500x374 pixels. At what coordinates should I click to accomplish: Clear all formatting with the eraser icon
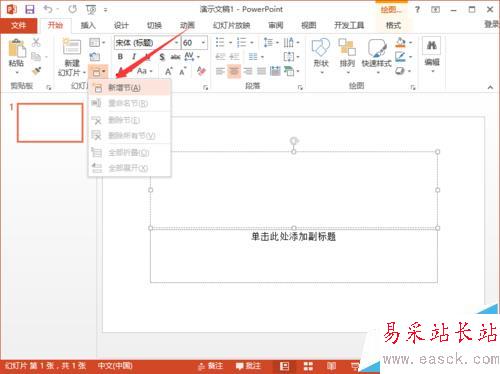[201, 71]
